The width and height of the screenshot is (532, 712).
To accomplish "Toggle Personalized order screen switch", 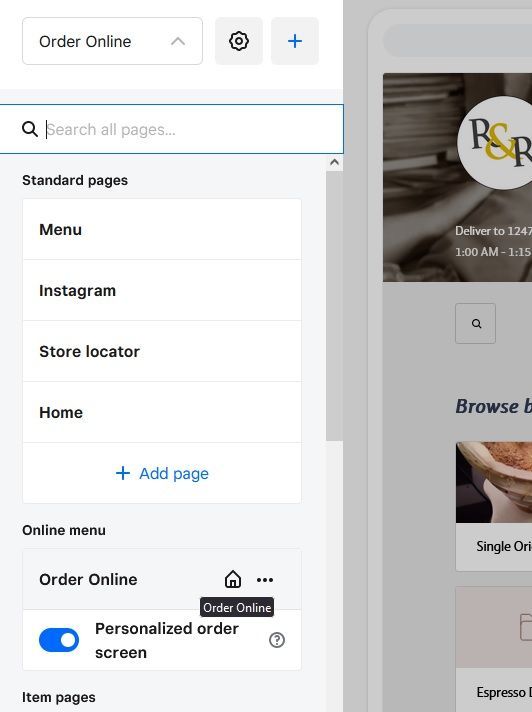I will 59,640.
